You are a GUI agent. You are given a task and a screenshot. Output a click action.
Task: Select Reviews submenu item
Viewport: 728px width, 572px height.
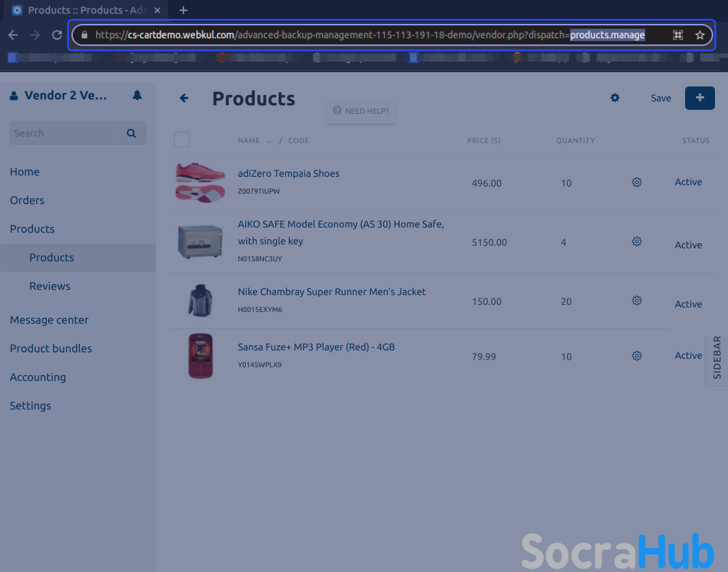click(49, 286)
